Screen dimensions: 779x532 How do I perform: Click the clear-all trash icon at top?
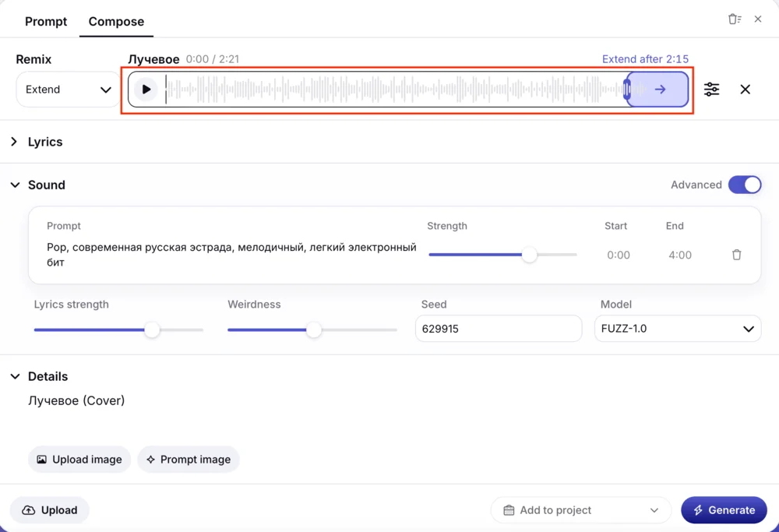click(734, 19)
